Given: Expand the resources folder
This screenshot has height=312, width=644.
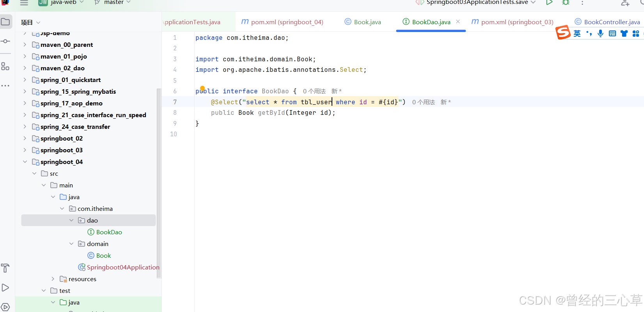Looking at the screenshot, I should (53, 279).
